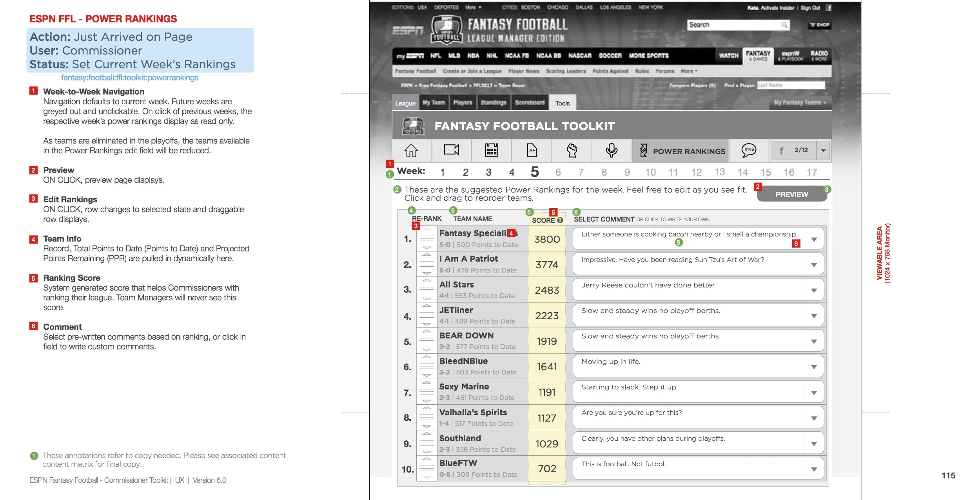The image size is (980, 500).
Task: Click the SCORE help question mark icon
Action: [x=560, y=220]
